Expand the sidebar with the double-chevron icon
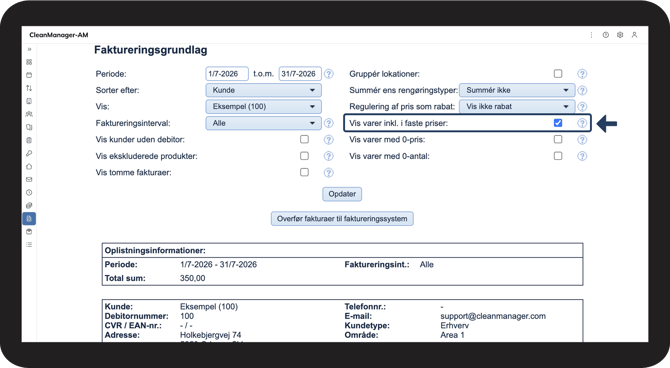 coord(29,49)
